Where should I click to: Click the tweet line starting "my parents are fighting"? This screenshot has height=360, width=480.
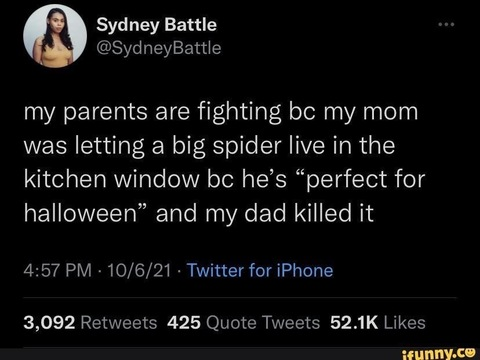pos(221,113)
